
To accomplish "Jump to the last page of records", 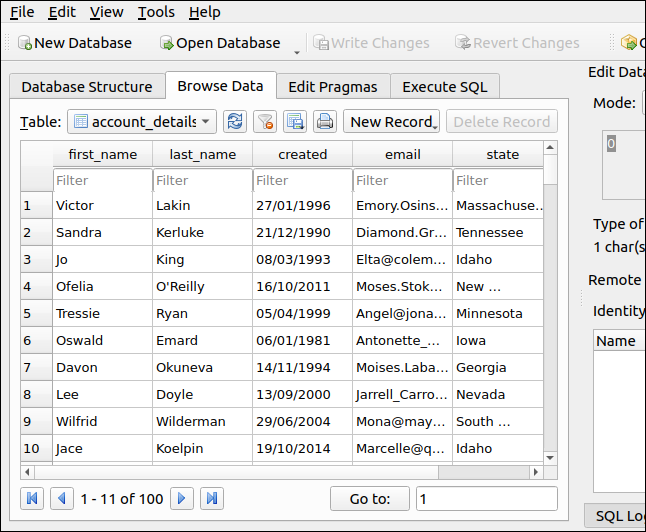I will click(211, 498).
